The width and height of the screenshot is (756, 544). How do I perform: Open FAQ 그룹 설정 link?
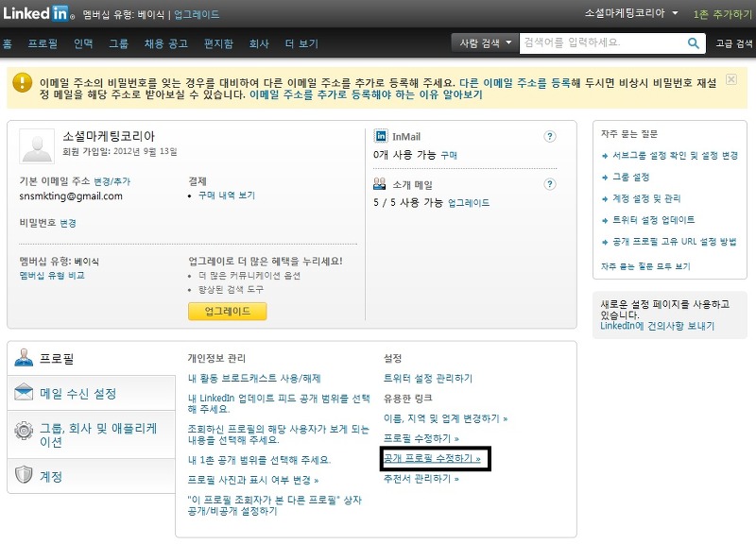pos(630,177)
